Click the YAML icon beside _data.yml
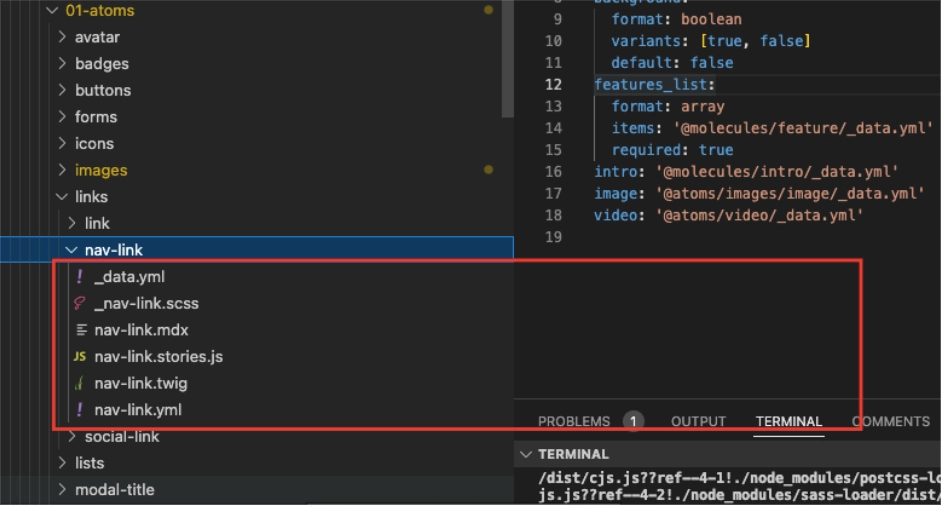 point(79,276)
